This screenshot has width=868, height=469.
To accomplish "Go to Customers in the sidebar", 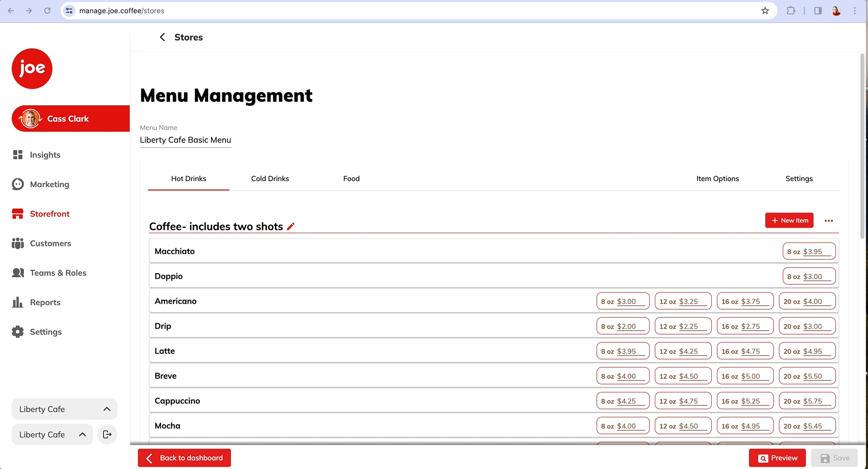I will (x=50, y=243).
